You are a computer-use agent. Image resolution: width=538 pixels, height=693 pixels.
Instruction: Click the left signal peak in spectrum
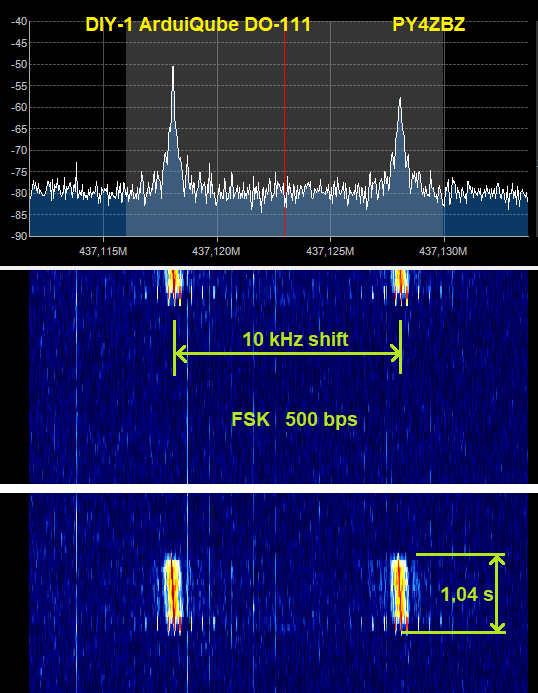(x=173, y=133)
